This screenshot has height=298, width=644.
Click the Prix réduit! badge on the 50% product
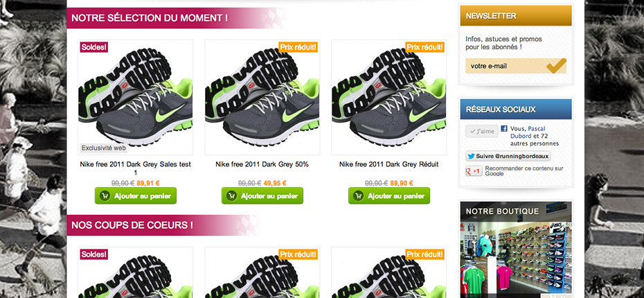coord(298,47)
